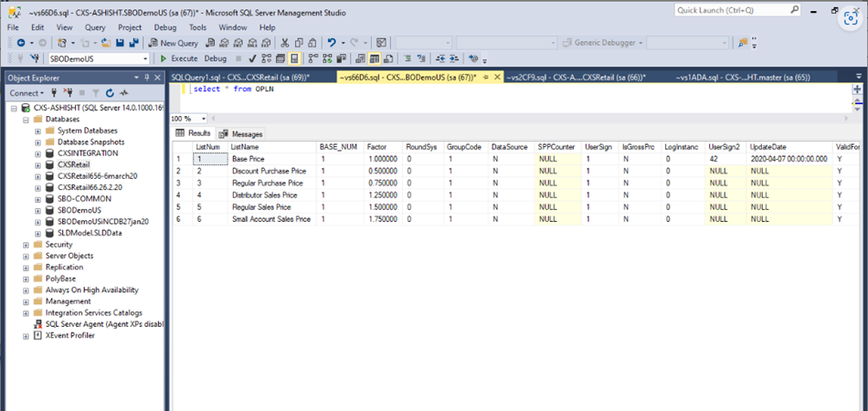The height and width of the screenshot is (411, 868).
Task: Click the Undo arrow icon
Action: (332, 43)
